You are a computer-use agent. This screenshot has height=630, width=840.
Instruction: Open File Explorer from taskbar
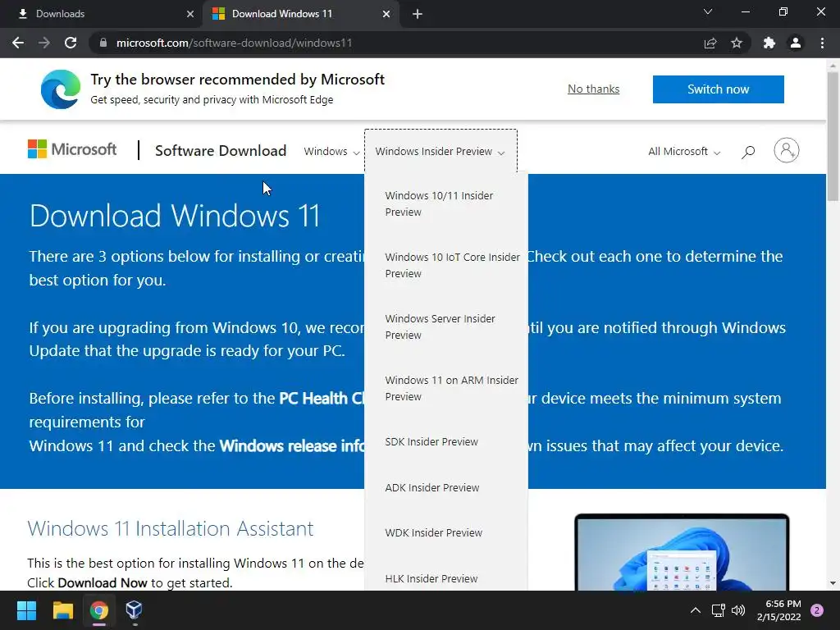[62, 610]
